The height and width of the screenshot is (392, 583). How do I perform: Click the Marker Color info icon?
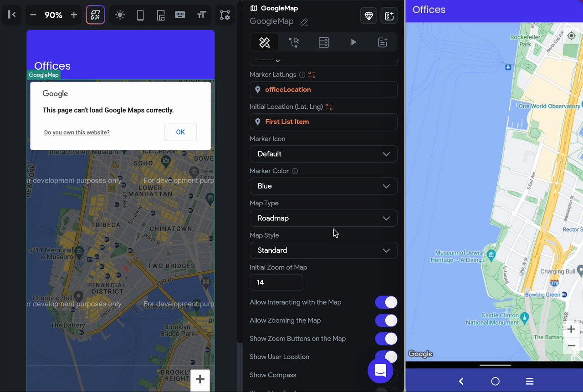click(295, 171)
